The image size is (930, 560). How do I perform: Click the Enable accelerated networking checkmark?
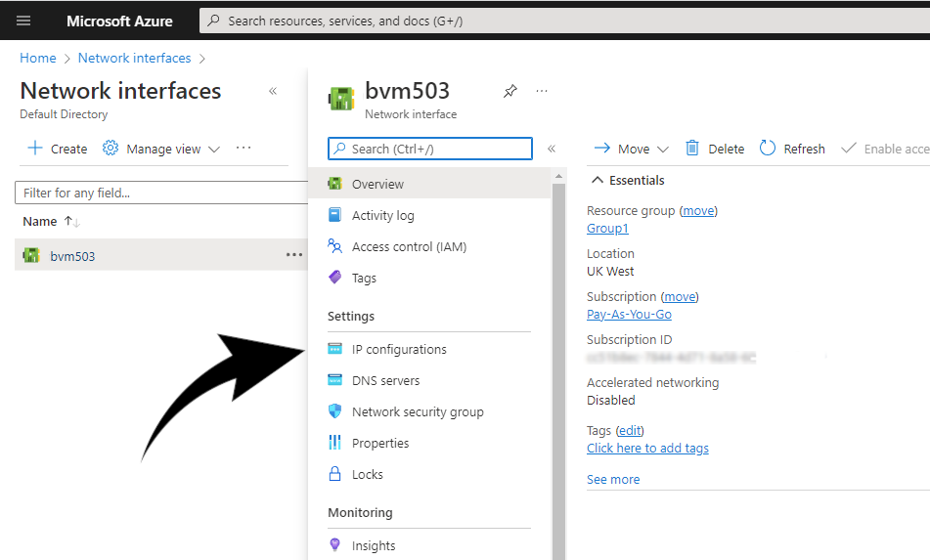(x=849, y=148)
